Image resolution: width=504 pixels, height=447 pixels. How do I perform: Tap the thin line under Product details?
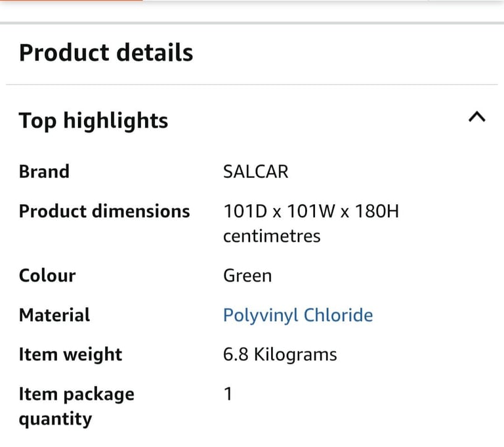pos(252,85)
